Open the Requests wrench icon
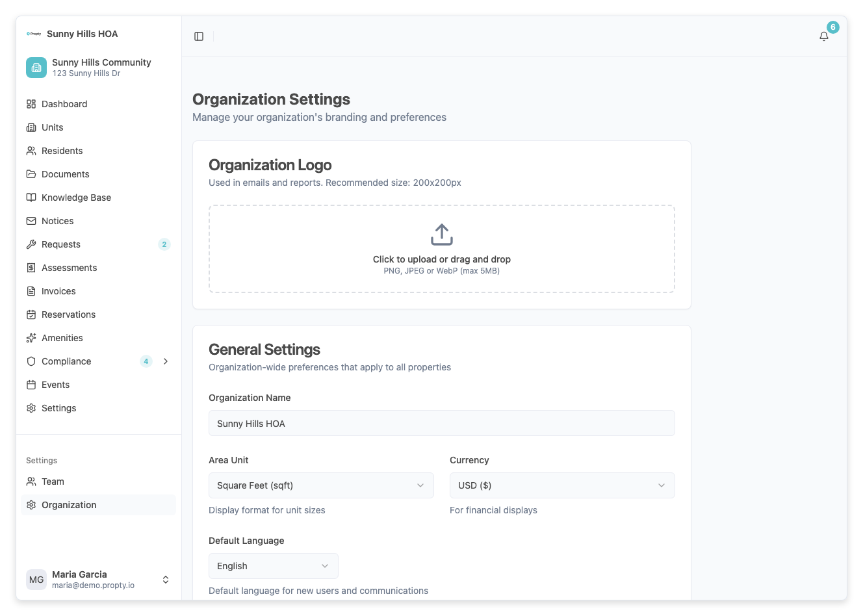The image size is (863, 616). [x=31, y=244]
